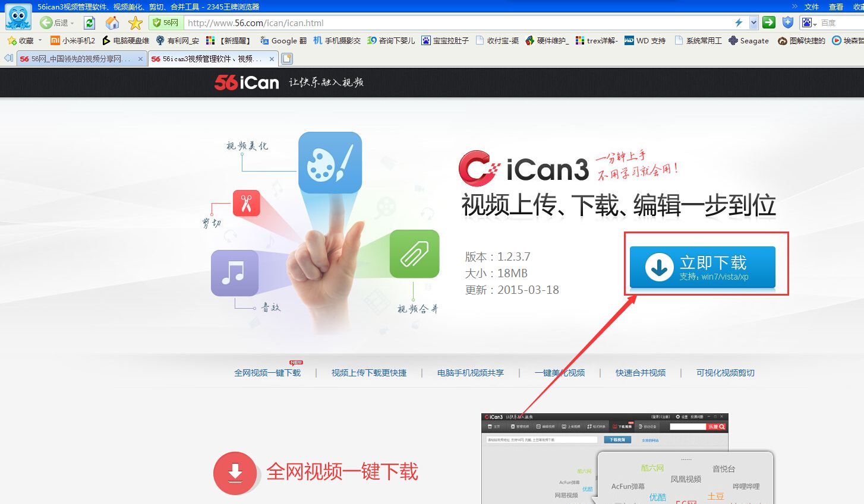Go to the browser home page icon
Viewport: 864px width, 504px height.
click(x=112, y=23)
